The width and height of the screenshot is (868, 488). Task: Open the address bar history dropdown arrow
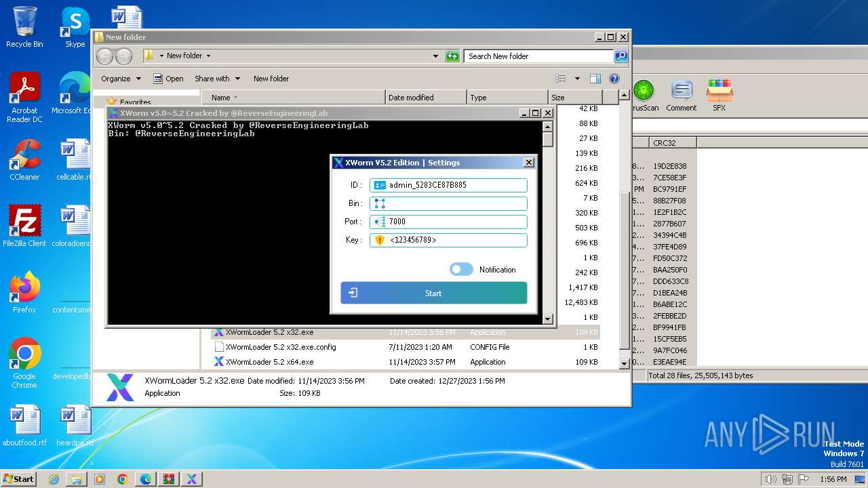tap(435, 56)
